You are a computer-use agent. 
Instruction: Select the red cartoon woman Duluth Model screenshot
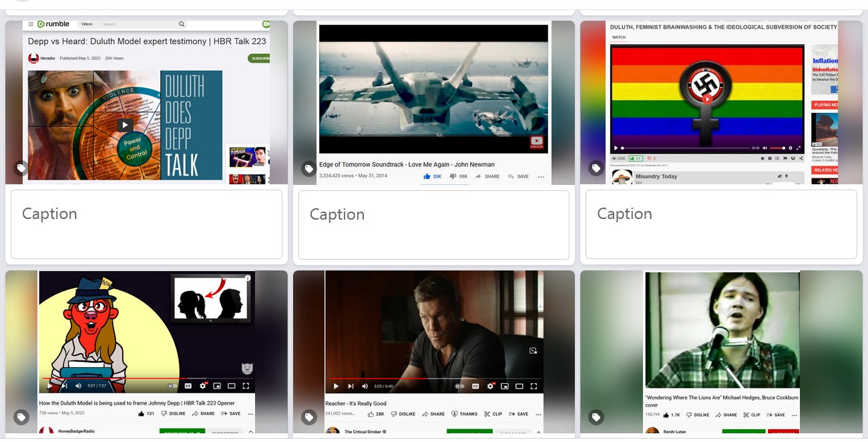coord(146,352)
